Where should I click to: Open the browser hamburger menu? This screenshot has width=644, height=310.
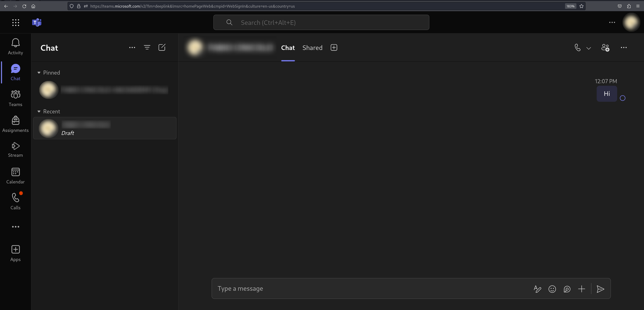[x=638, y=6]
